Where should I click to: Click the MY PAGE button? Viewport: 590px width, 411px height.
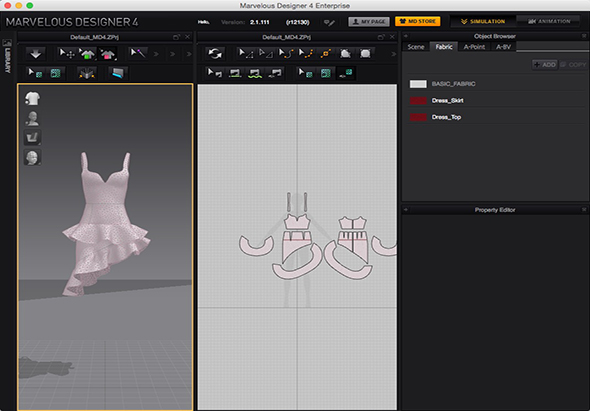(369, 22)
